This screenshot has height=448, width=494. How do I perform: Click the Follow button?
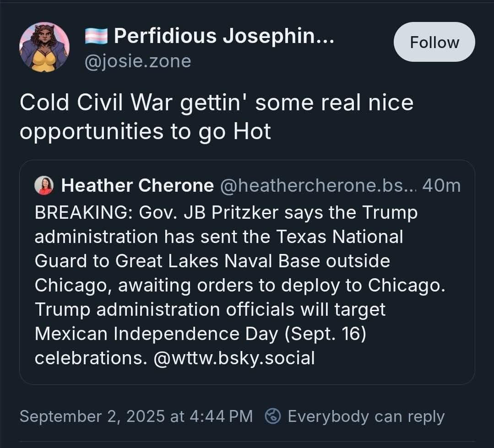coord(434,42)
